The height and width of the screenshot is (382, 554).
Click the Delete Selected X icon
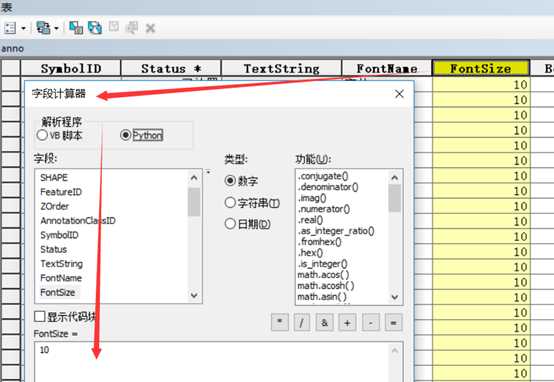click(151, 28)
